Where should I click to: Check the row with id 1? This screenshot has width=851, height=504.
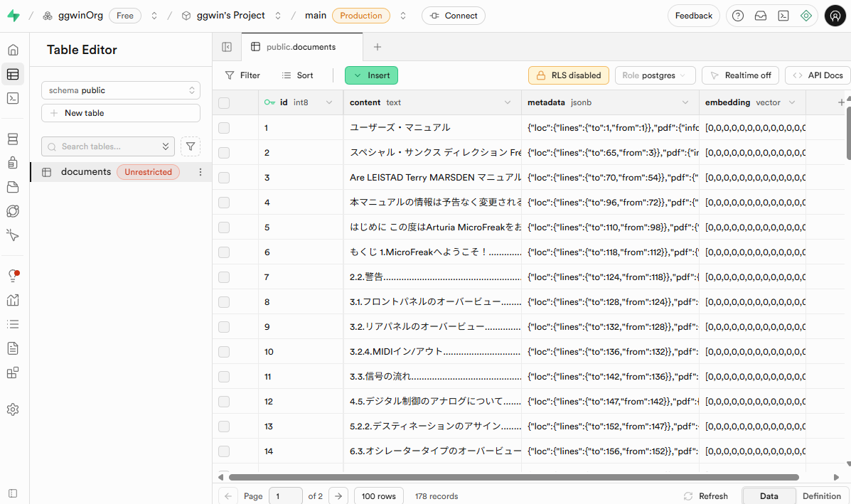coord(224,128)
